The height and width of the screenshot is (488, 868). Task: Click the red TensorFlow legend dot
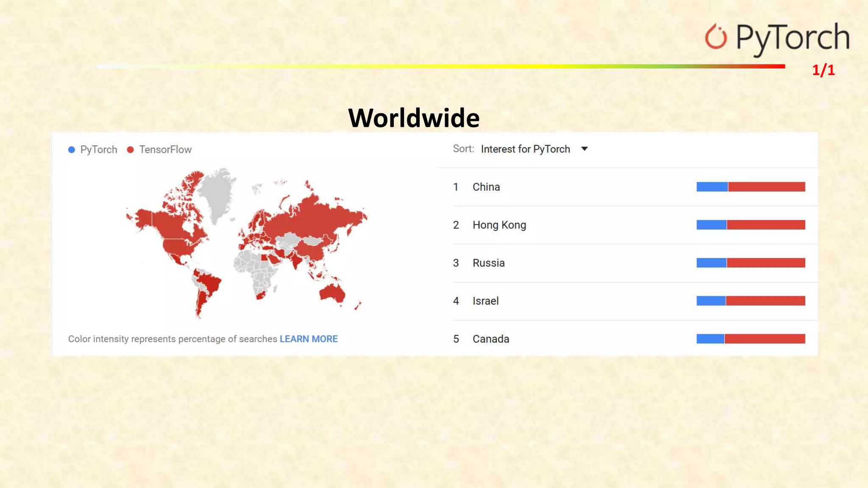131,150
